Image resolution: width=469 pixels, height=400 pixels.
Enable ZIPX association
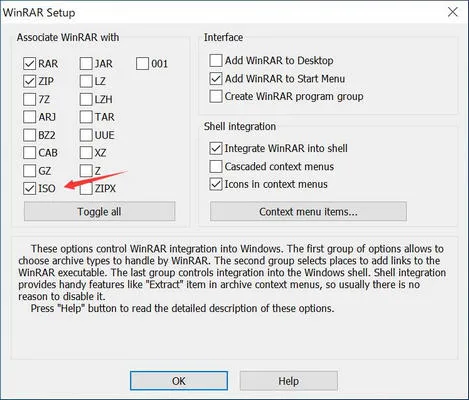86,188
